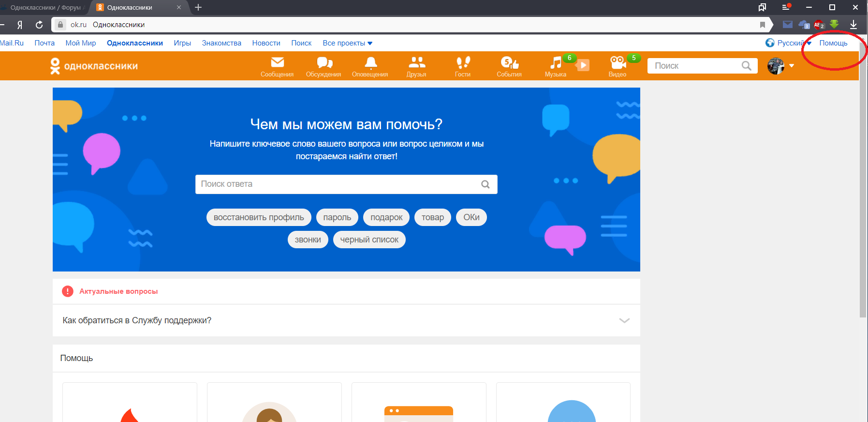Select the черный список tag

[x=369, y=240]
